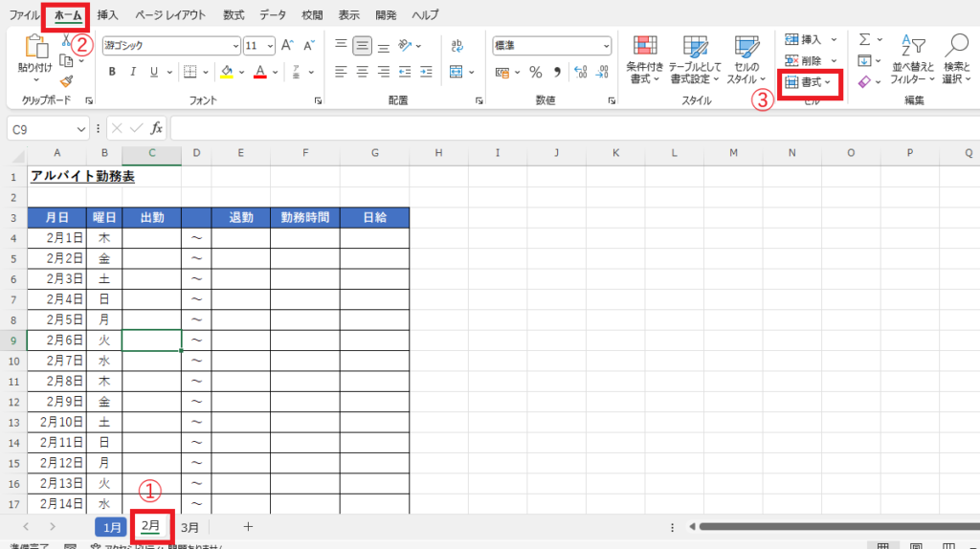Toggle Italic formatting
980x549 pixels.
coord(132,72)
